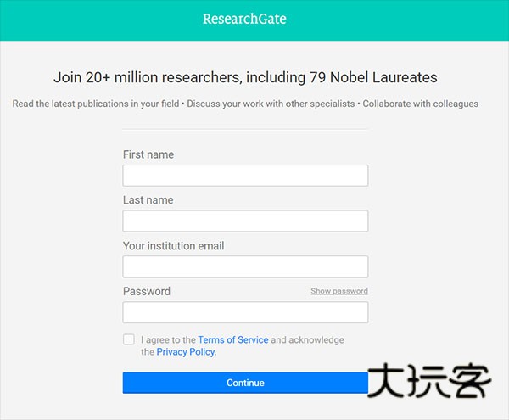Open the Terms of Service link
The width and height of the screenshot is (509, 420).
coord(233,339)
